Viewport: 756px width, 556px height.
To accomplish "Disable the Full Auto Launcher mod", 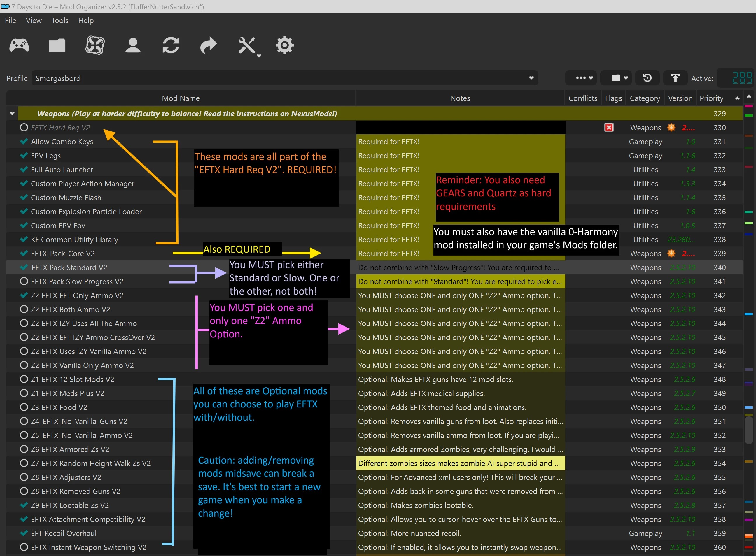I will click(x=24, y=170).
